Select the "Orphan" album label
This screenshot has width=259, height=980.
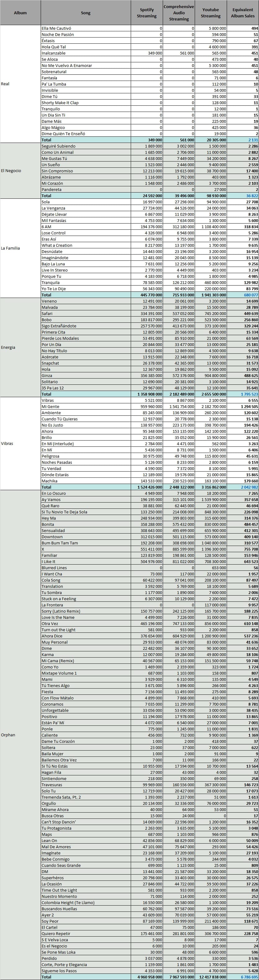[x=8, y=735]
